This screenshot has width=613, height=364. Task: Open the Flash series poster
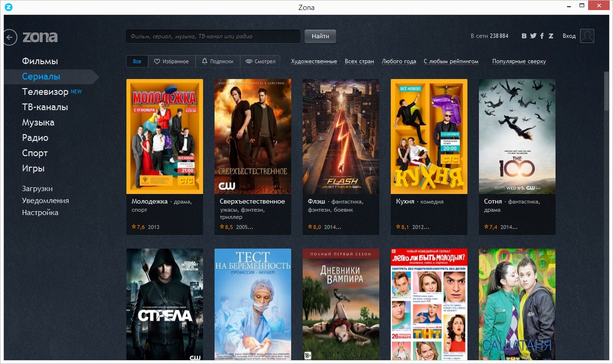[x=341, y=136]
